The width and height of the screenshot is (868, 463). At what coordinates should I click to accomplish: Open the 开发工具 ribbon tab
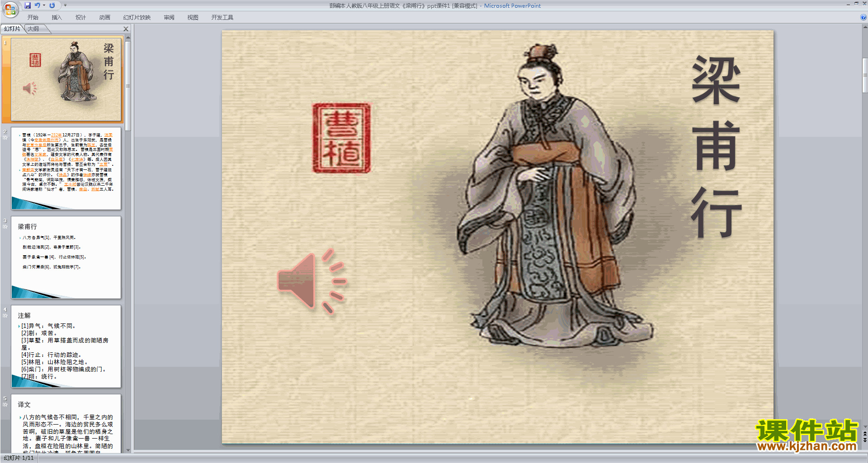222,18
